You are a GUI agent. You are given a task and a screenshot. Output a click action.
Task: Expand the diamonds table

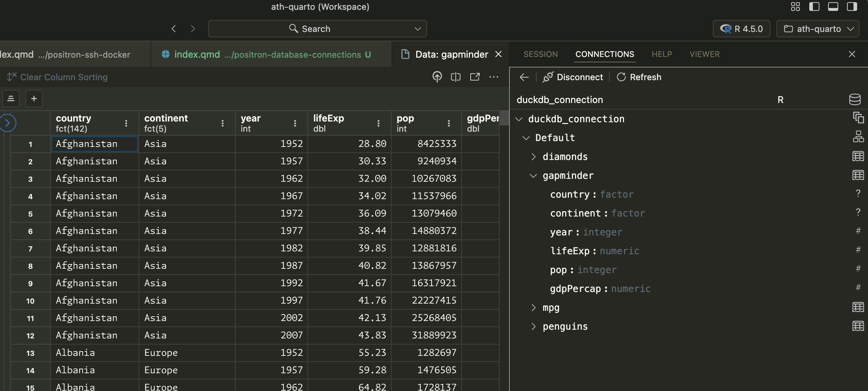(x=533, y=157)
